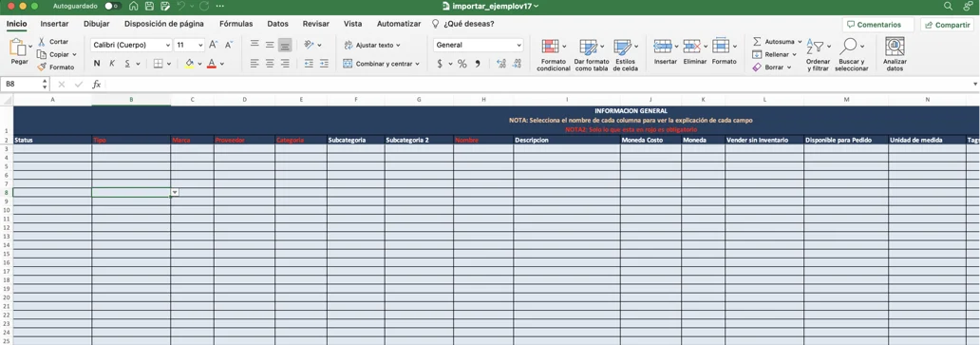The width and height of the screenshot is (980, 345).
Task: Align text left
Action: point(254,63)
